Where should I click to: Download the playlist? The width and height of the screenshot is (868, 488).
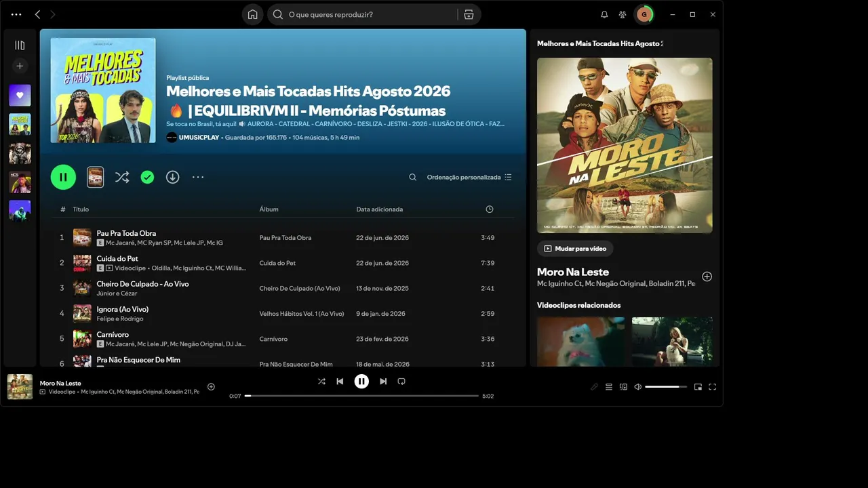[x=173, y=177]
